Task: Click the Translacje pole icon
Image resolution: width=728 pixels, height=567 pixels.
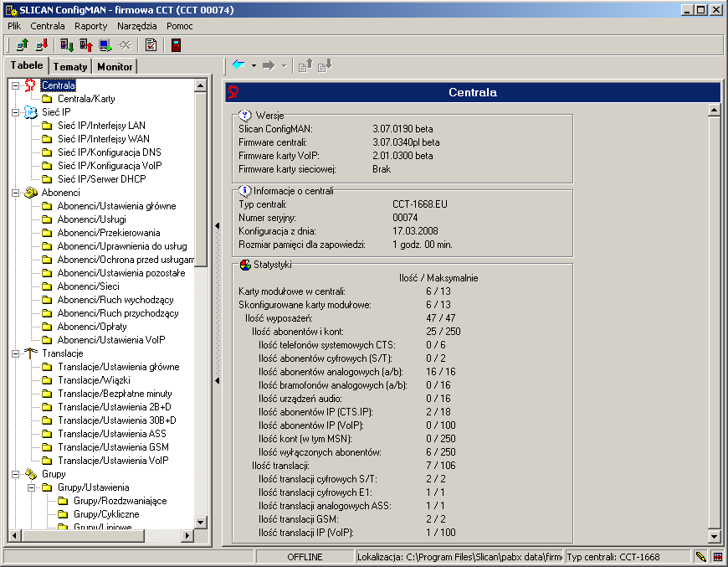Action: tap(31, 353)
